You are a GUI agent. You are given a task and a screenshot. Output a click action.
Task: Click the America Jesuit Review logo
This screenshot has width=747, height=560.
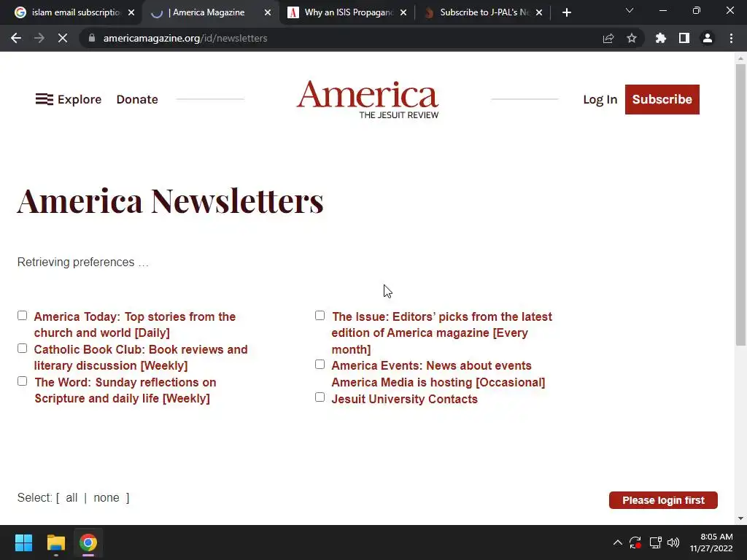pos(368,99)
